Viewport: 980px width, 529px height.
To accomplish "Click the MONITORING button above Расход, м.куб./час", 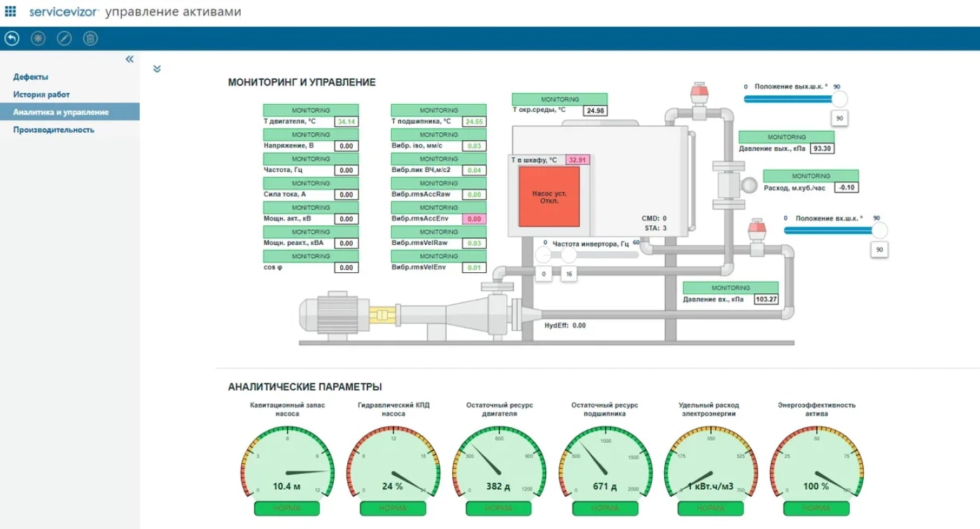I will point(811,176).
